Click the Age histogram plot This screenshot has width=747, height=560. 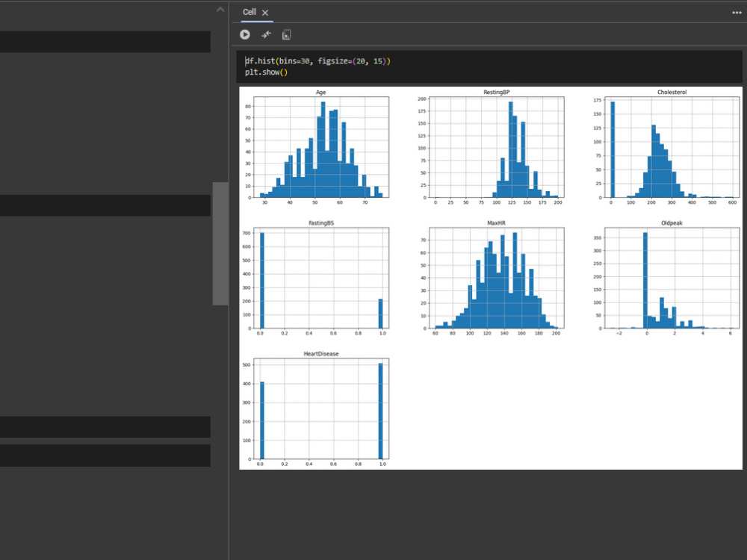pyautogui.click(x=321, y=146)
